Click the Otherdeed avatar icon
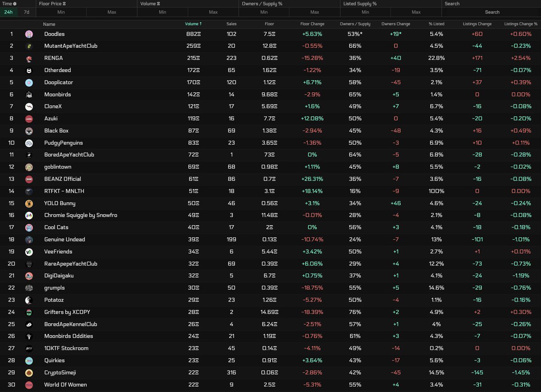 click(x=29, y=70)
